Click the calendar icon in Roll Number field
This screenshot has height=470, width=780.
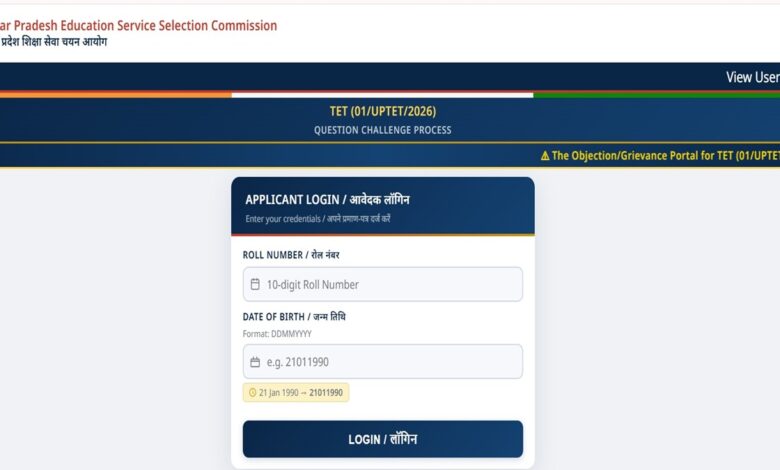[255, 284]
